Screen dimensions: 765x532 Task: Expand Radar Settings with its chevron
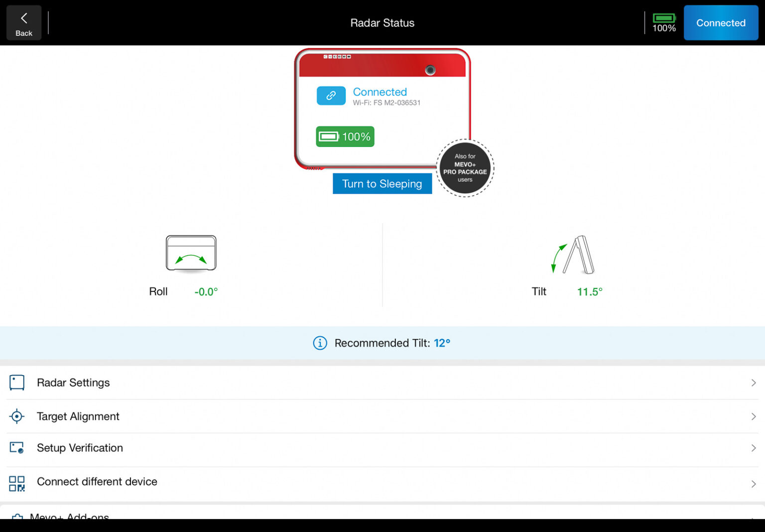click(753, 383)
